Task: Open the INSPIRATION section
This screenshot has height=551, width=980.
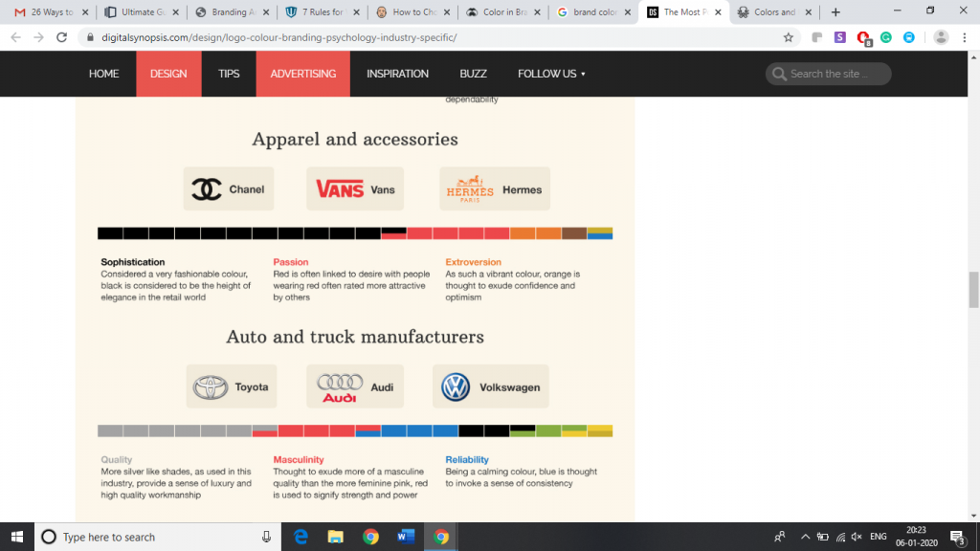Action: pyautogui.click(x=397, y=74)
